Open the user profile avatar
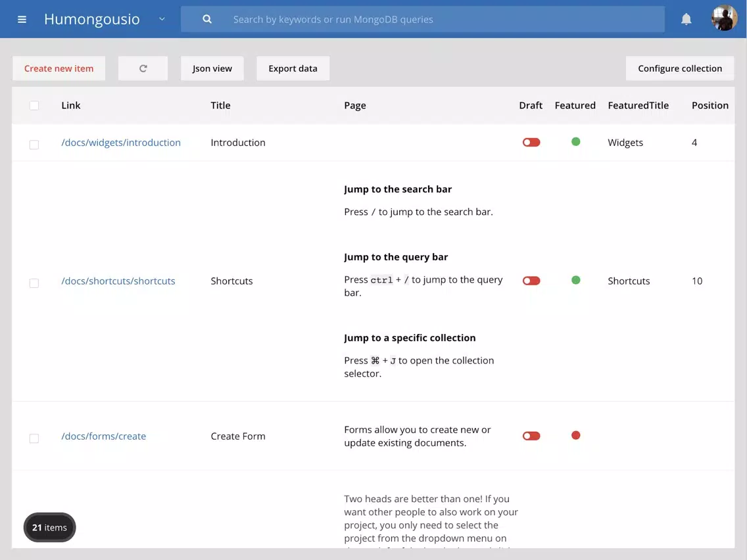This screenshot has height=560, width=747. (724, 19)
